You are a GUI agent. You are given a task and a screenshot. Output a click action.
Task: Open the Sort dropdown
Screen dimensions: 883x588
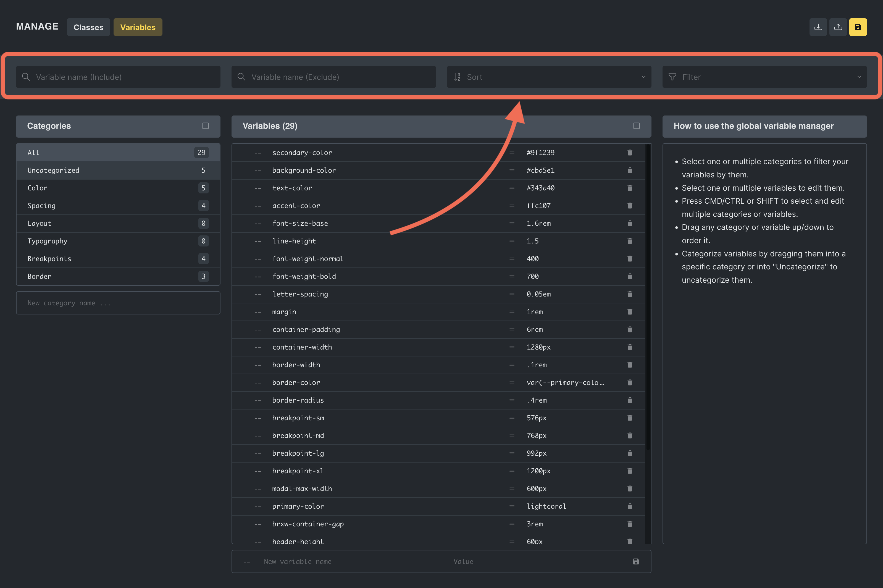(x=549, y=77)
